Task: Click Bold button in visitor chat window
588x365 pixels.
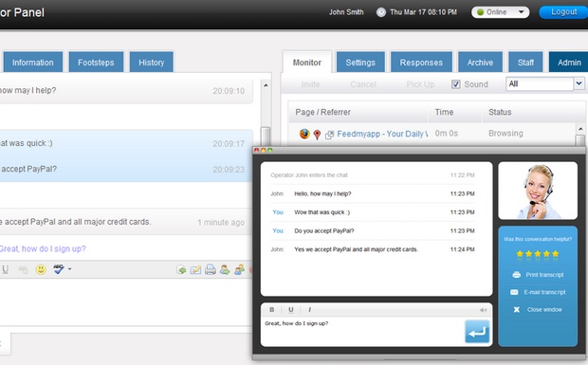Action: (272, 309)
